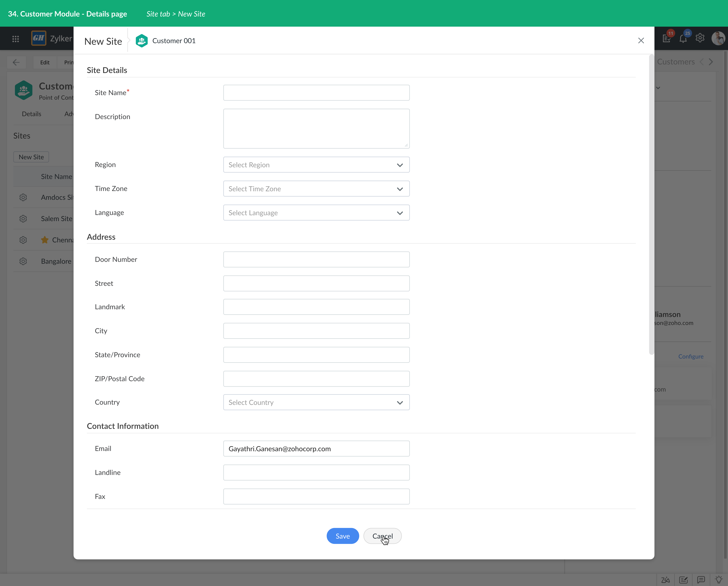Go to the previous customer arrow

tap(702, 62)
